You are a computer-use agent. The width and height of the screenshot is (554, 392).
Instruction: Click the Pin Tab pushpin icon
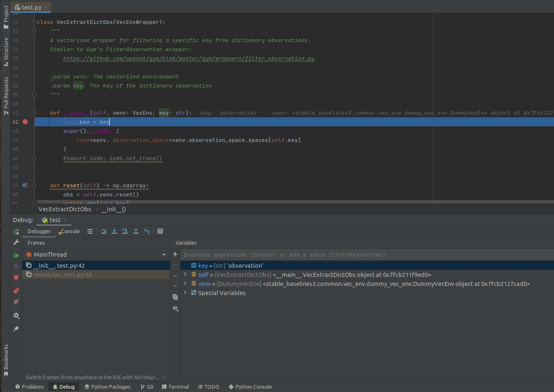point(16,329)
